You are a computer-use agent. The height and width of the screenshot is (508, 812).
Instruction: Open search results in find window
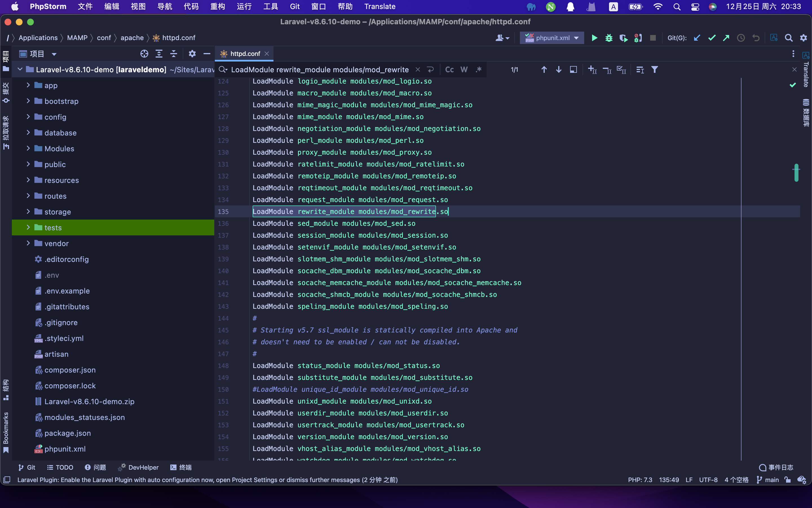click(573, 69)
